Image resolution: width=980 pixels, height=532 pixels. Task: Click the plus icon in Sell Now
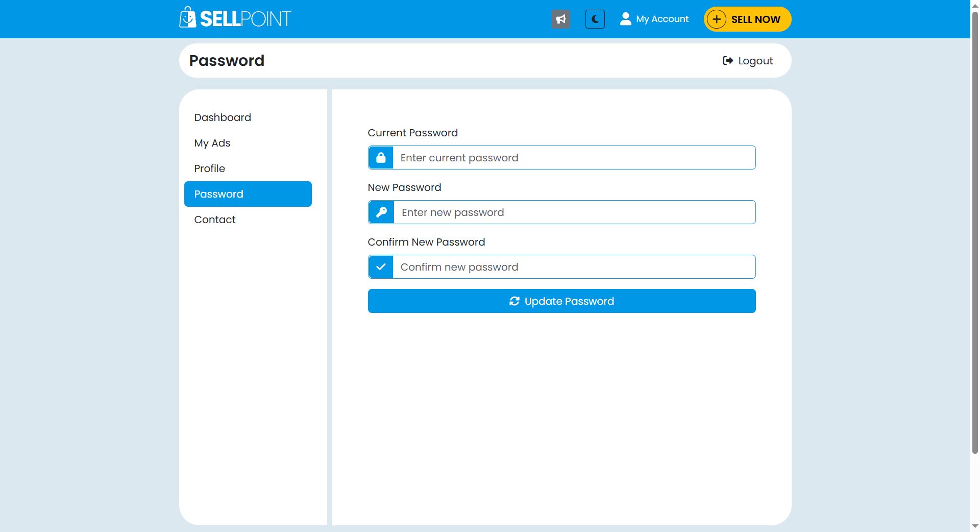[x=717, y=19]
